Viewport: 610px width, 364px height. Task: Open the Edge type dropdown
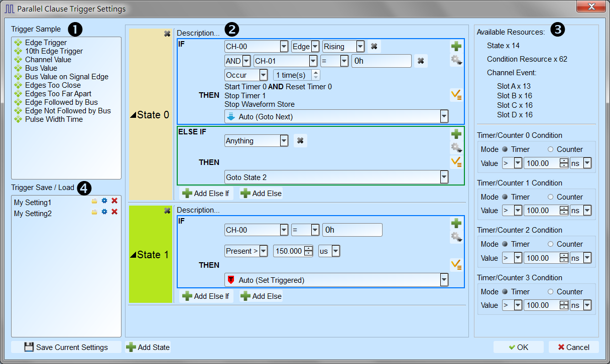[315, 47]
